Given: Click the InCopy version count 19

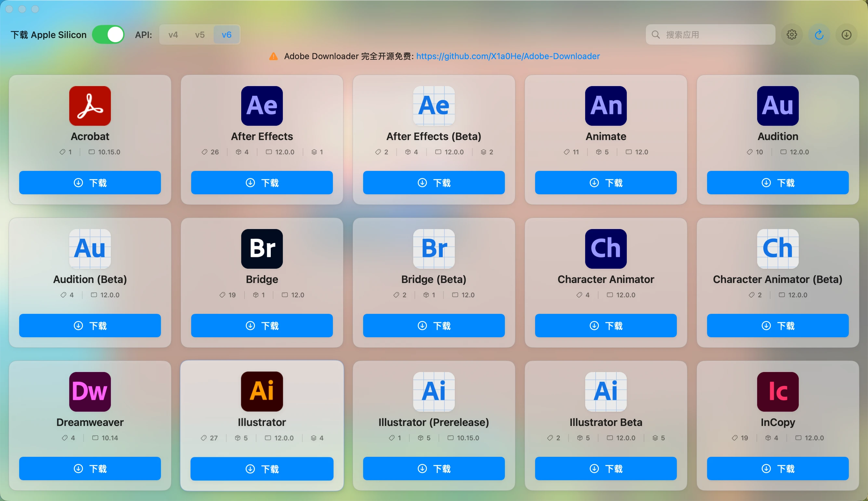Looking at the screenshot, I should (740, 438).
